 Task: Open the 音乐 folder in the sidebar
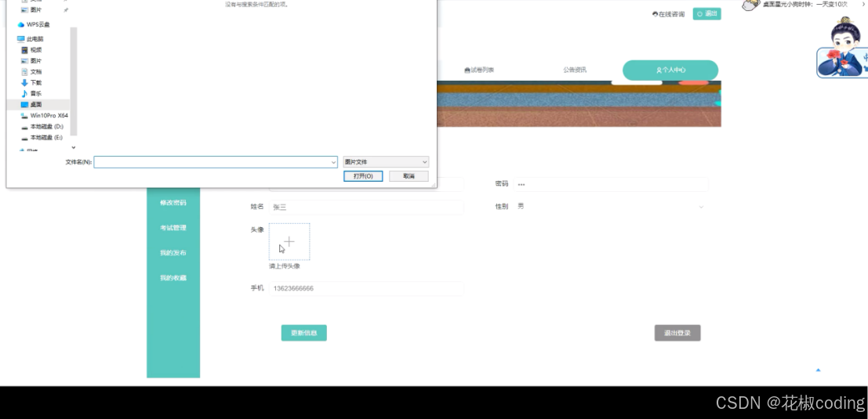point(35,93)
